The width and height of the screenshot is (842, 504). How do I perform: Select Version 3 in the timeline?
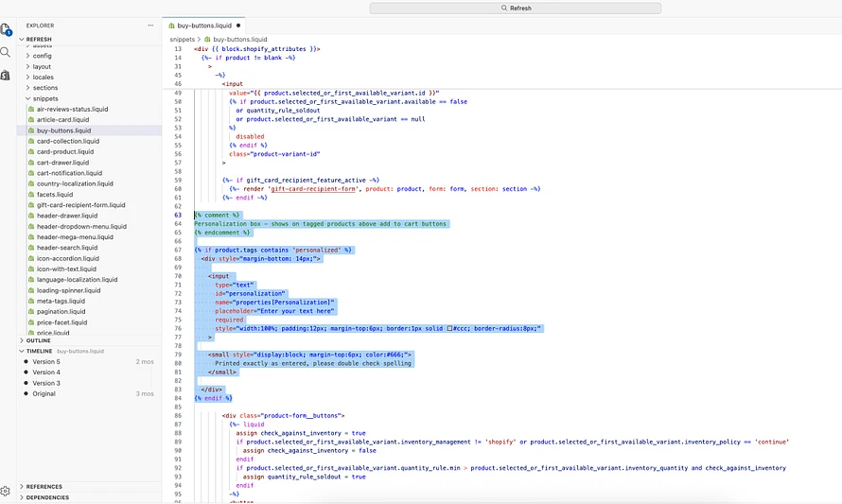46,383
